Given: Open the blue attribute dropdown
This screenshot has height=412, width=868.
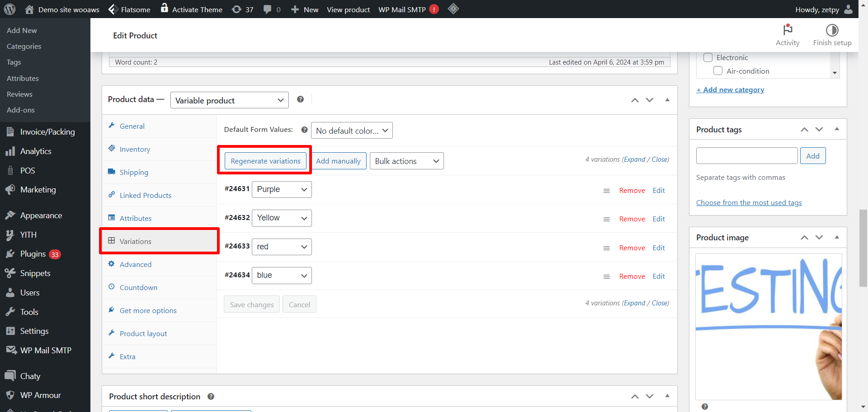Looking at the screenshot, I should pos(282,275).
